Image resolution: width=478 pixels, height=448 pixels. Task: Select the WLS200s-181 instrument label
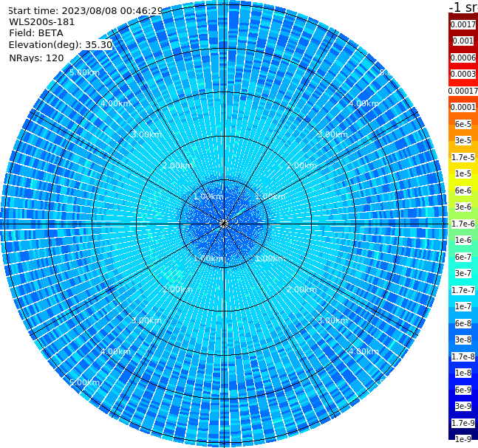coord(42,22)
